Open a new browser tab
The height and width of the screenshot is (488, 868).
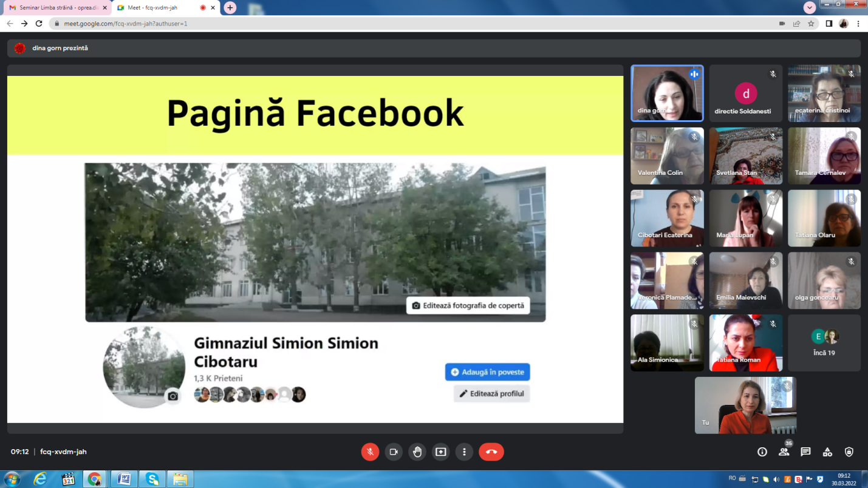[x=230, y=8]
